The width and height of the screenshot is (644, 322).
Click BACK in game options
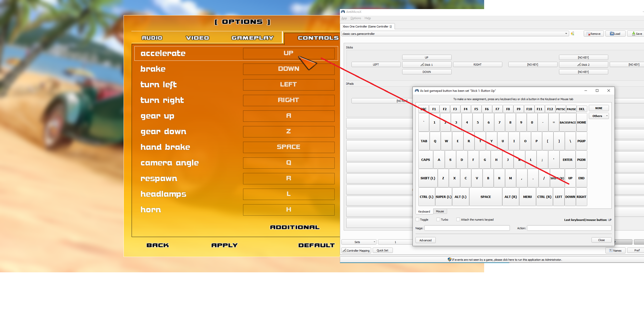tap(158, 245)
